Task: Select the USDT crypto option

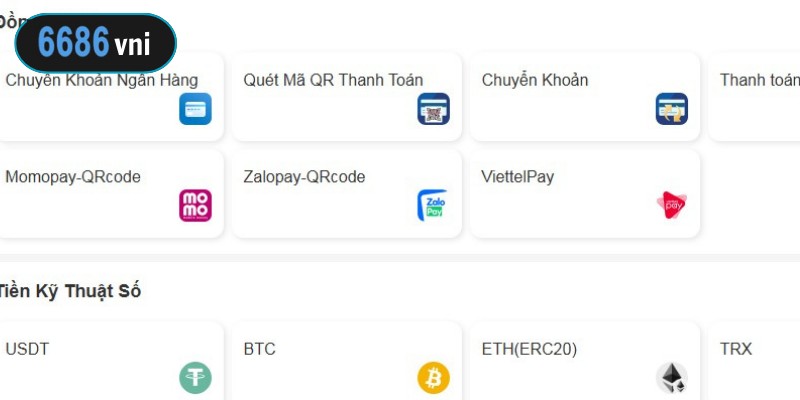Action: coord(110,361)
